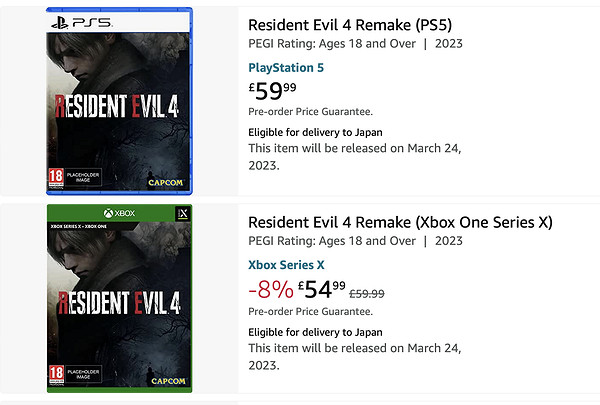Click the Capcom logo on the PS5 cover
This screenshot has width=600, height=405.
[165, 182]
